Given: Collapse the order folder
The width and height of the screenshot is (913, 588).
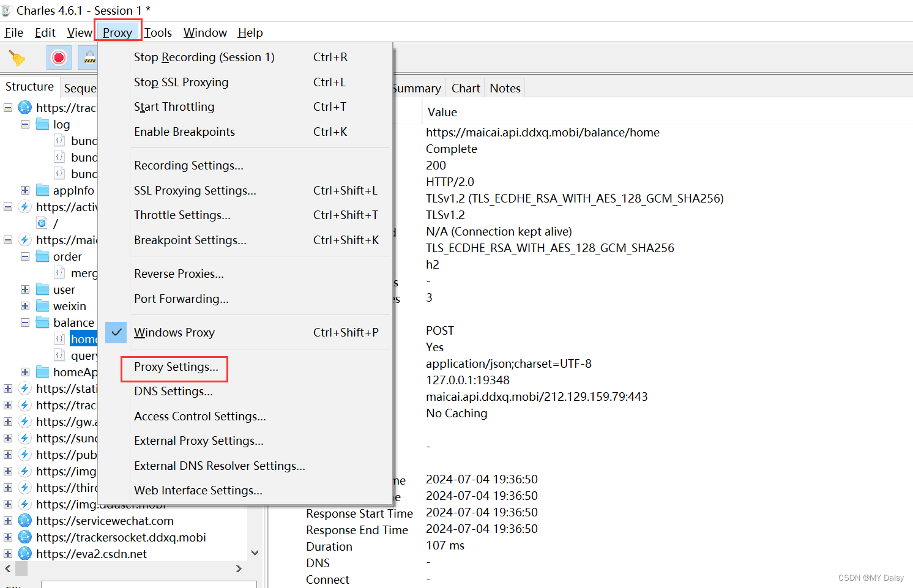Looking at the screenshot, I should coord(25,256).
